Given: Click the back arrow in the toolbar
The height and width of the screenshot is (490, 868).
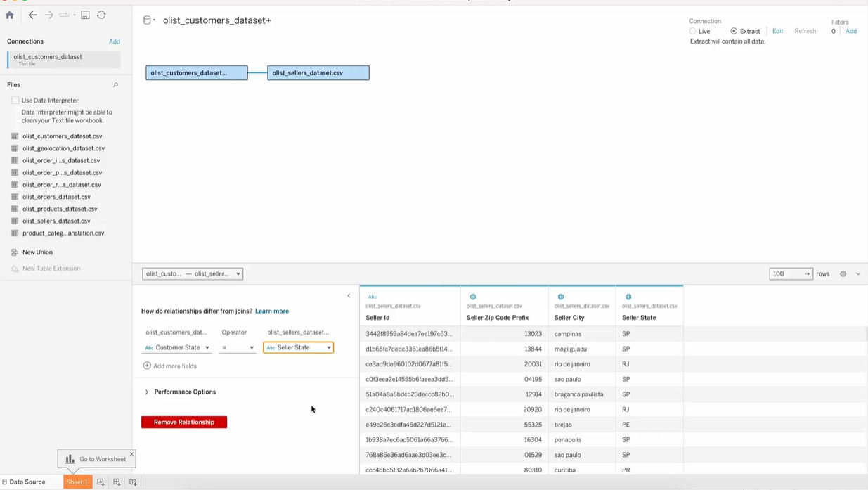Looking at the screenshot, I should [x=32, y=15].
